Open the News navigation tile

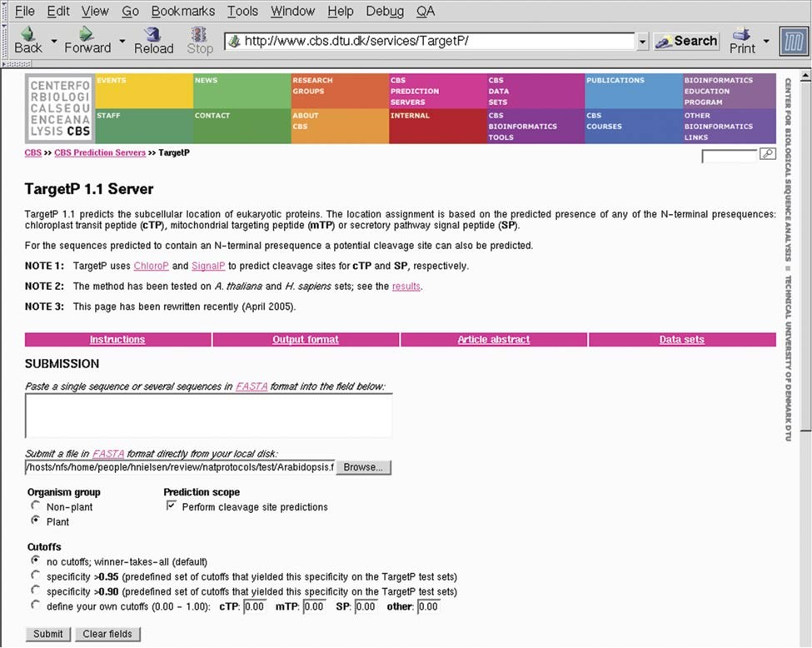click(242, 91)
